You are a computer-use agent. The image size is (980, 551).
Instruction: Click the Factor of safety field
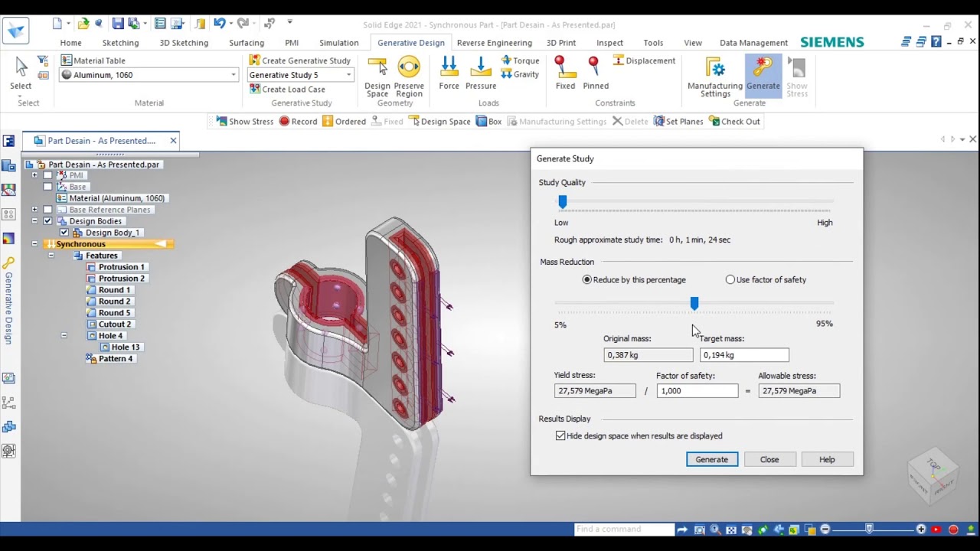pyautogui.click(x=697, y=391)
